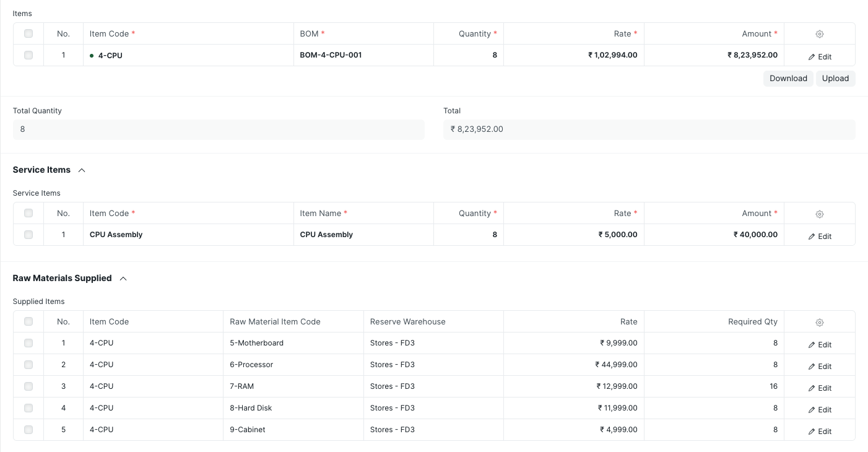Open the Items table settings gear

click(x=820, y=34)
